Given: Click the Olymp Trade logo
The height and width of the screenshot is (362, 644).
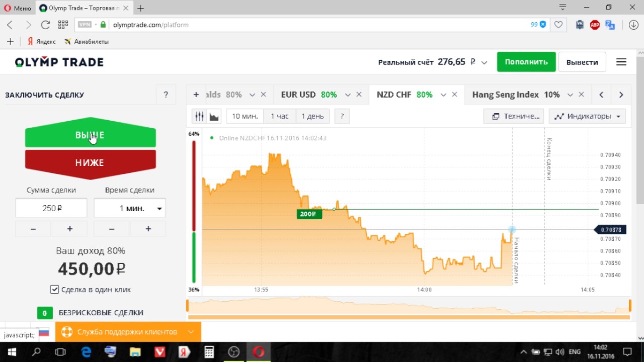Looking at the screenshot, I should coord(59,62).
